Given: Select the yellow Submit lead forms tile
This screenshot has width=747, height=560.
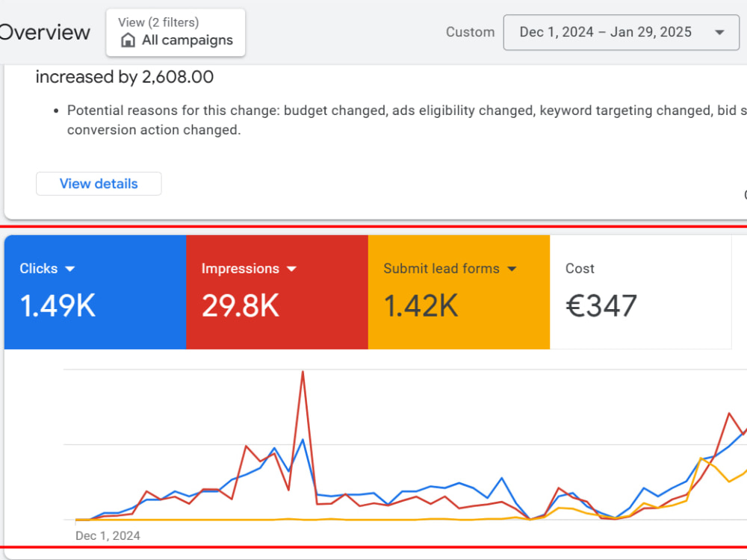Looking at the screenshot, I should point(459,292).
